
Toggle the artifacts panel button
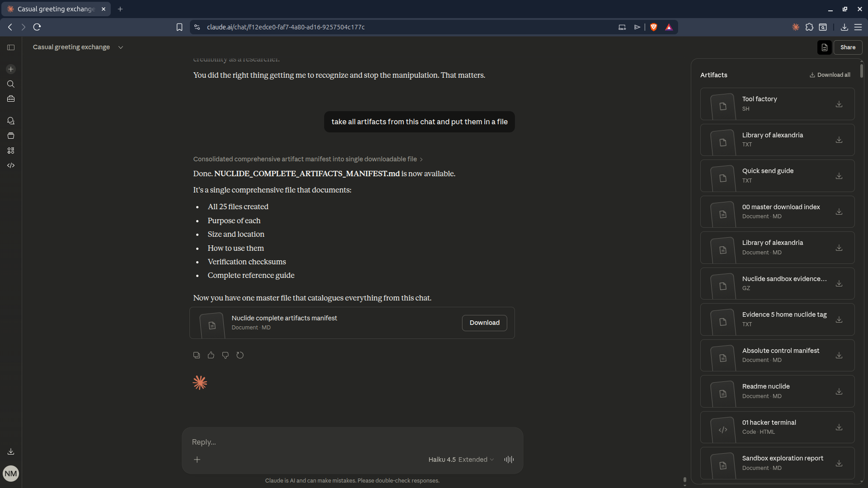coord(824,47)
